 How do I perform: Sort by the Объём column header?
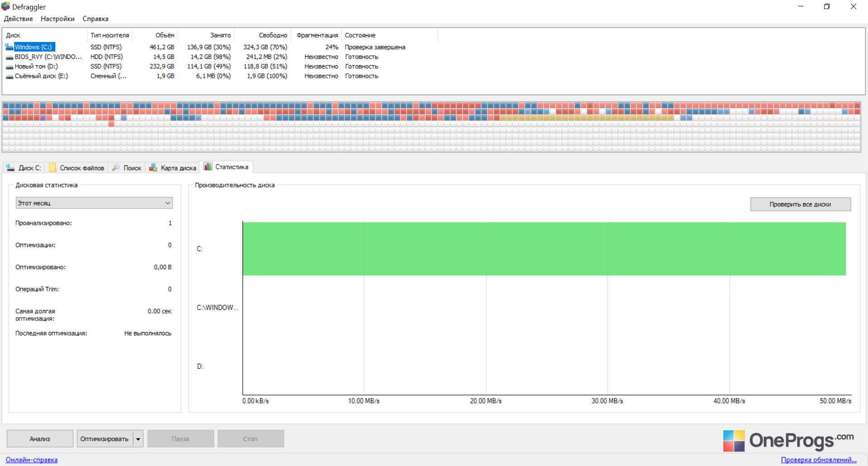(x=155, y=35)
